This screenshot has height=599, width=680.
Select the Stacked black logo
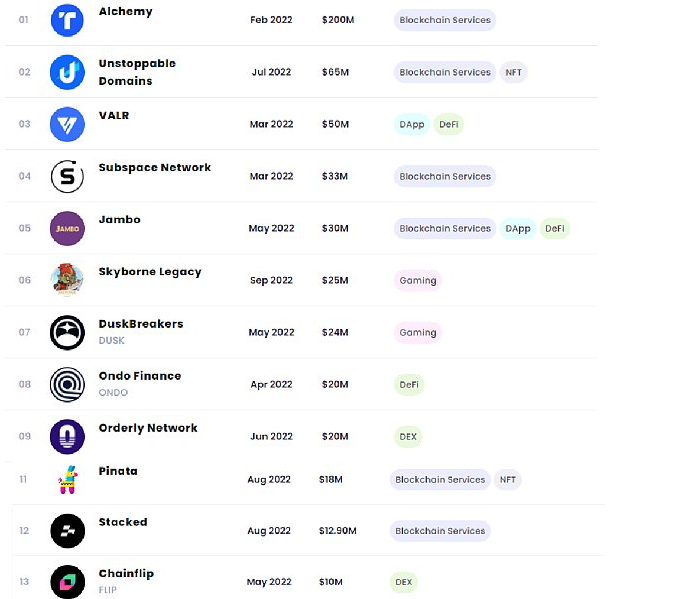[x=68, y=531]
